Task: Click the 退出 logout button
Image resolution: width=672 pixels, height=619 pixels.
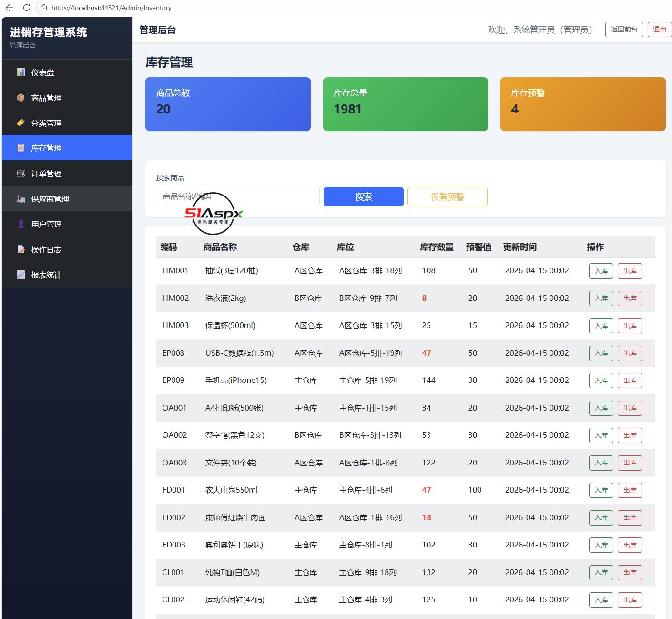Action: tap(659, 30)
